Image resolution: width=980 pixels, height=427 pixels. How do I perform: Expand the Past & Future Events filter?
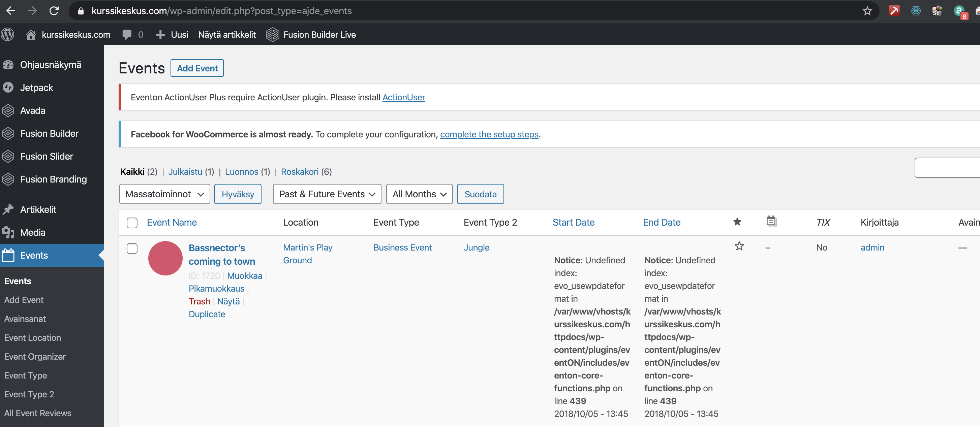pyautogui.click(x=327, y=194)
